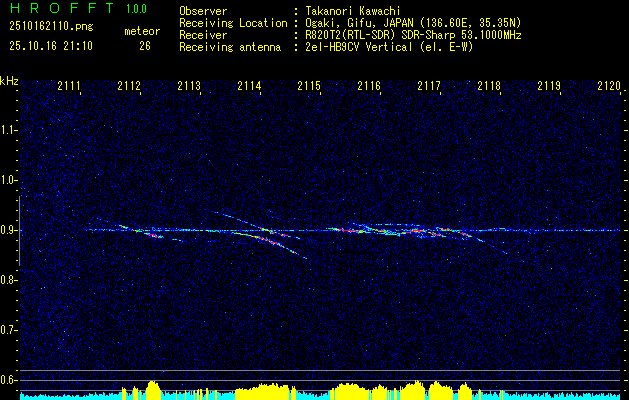The height and width of the screenshot is (400, 629).
Task: Click the Receiving antenna field label
Action: 230,47
